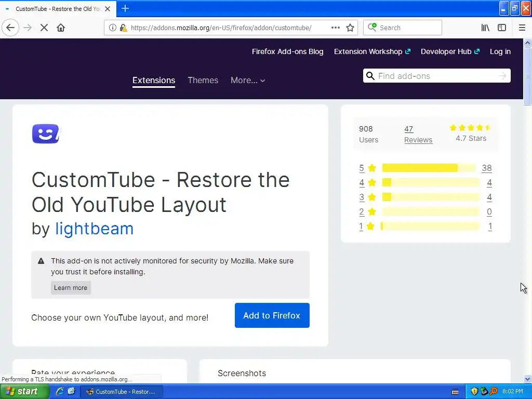This screenshot has width=532, height=399.
Task: Click the magnifier tray icon
Action: point(494,391)
